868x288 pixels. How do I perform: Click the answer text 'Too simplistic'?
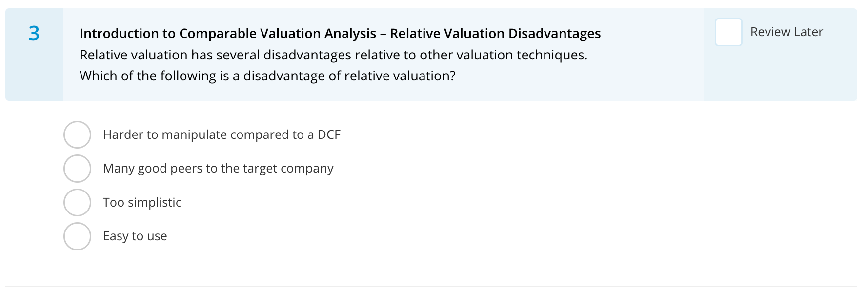(142, 202)
